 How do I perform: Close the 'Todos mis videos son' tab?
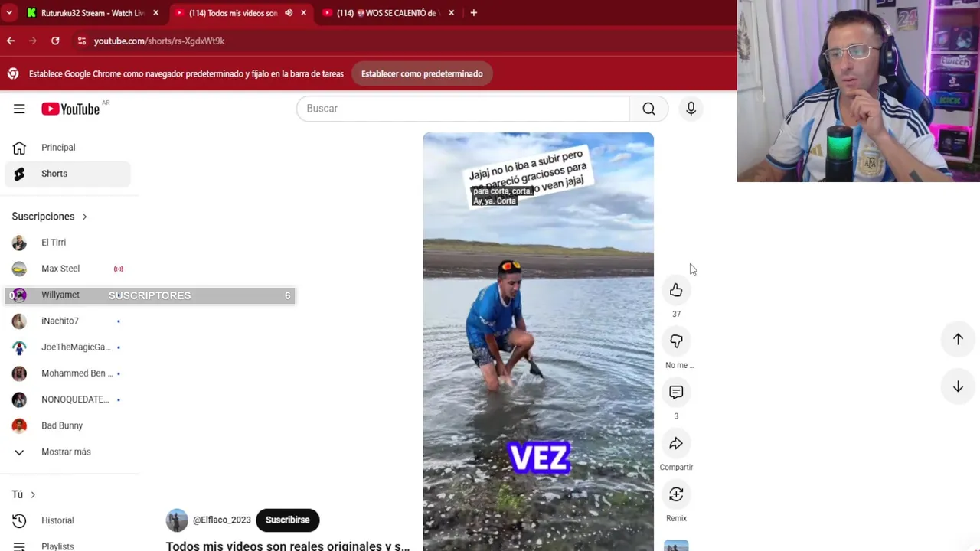pyautogui.click(x=303, y=13)
